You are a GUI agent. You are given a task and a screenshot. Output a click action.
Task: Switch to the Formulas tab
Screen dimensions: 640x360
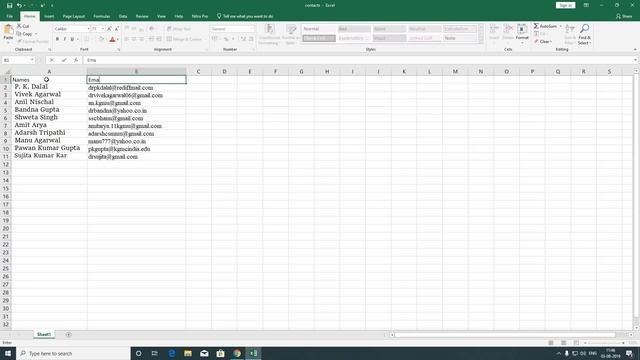(102, 16)
